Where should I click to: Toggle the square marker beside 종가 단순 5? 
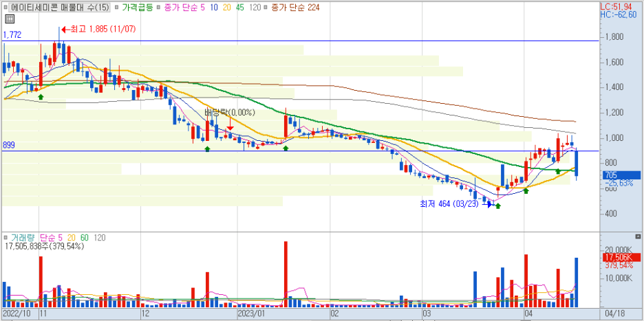coord(160,8)
